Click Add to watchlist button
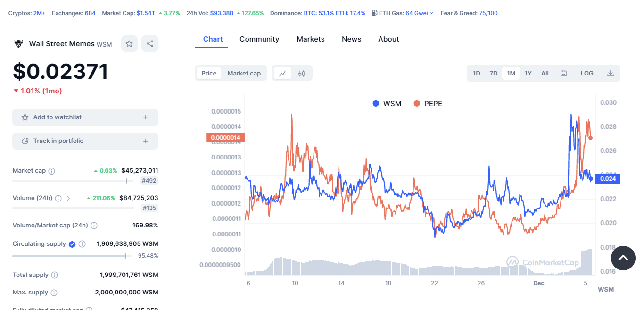The image size is (644, 310). click(x=85, y=117)
